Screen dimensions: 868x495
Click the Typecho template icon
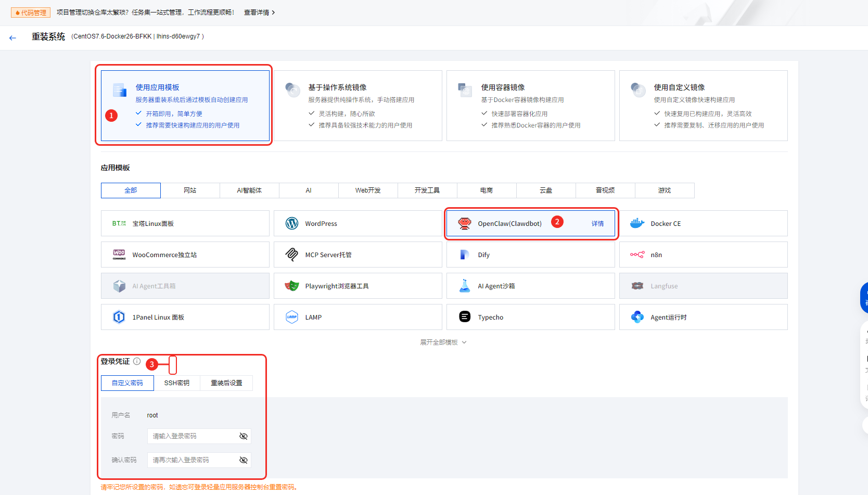(x=465, y=317)
